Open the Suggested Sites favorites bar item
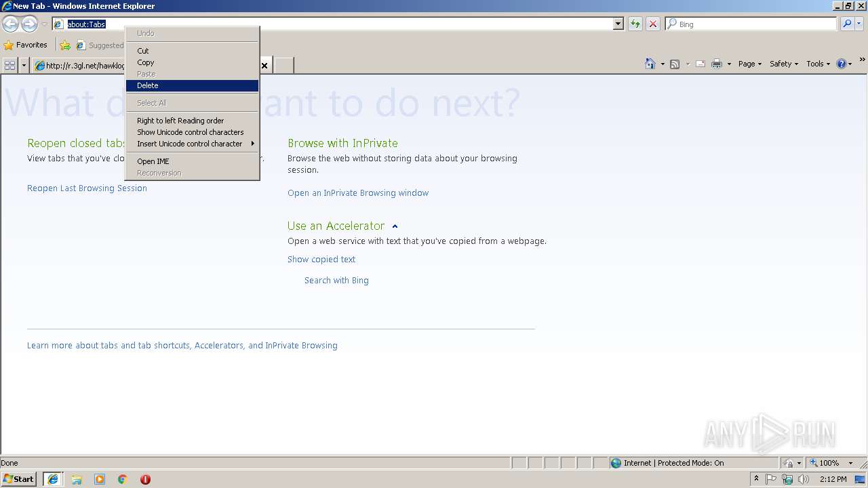The width and height of the screenshot is (868, 488). pyautogui.click(x=100, y=45)
